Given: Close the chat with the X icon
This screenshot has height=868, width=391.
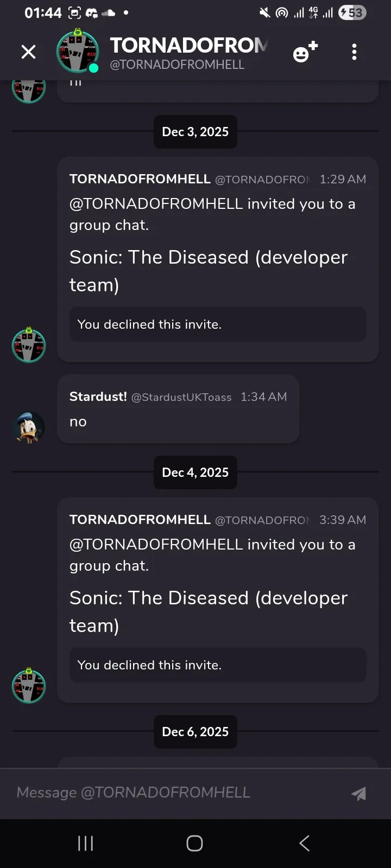Looking at the screenshot, I should pyautogui.click(x=28, y=52).
